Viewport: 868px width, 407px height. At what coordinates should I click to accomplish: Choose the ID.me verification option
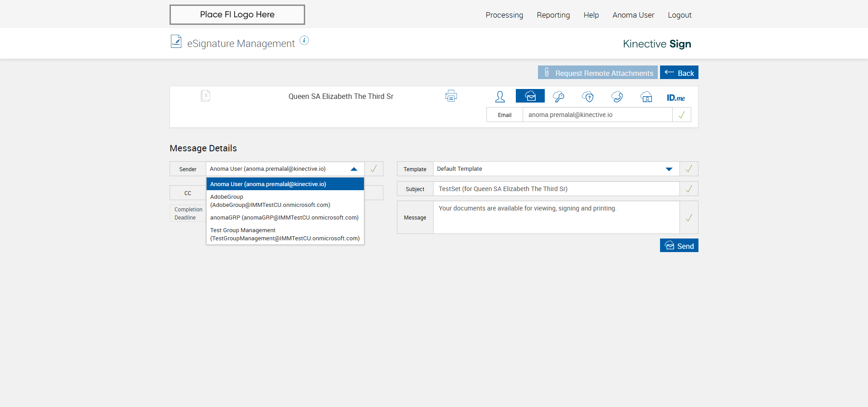[675, 98]
